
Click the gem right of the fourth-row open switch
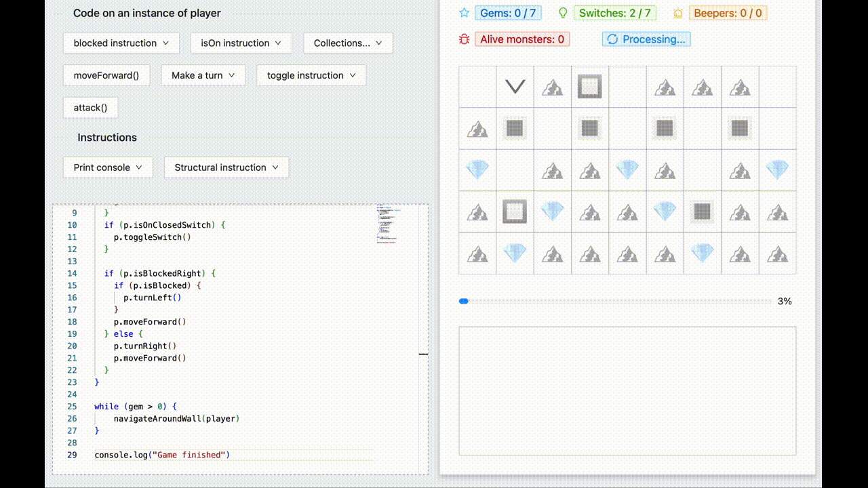[553, 212]
